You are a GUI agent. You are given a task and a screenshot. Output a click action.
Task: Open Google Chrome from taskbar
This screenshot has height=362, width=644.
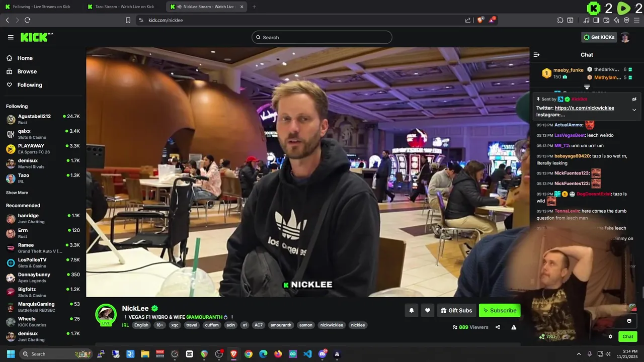coord(249,354)
